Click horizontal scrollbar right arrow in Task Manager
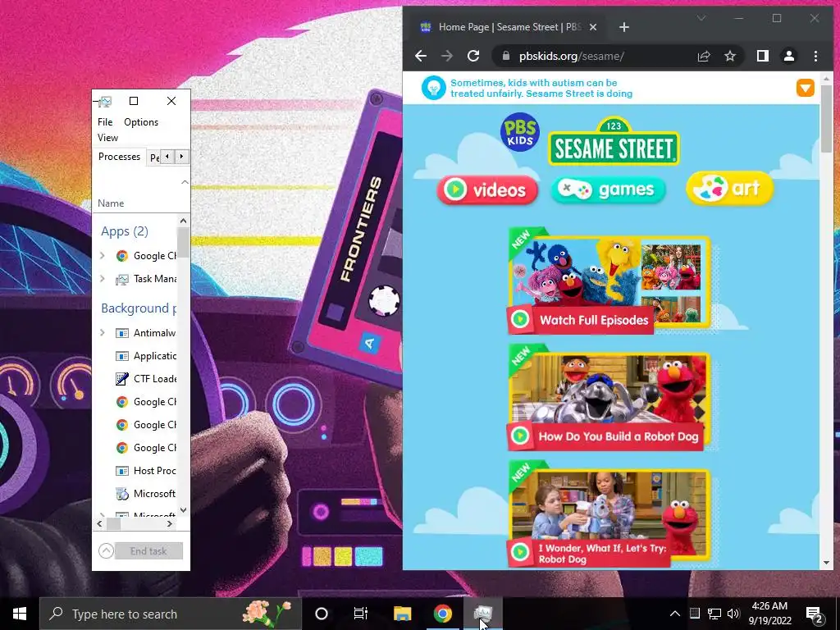The height and width of the screenshot is (630, 840). coord(170,524)
